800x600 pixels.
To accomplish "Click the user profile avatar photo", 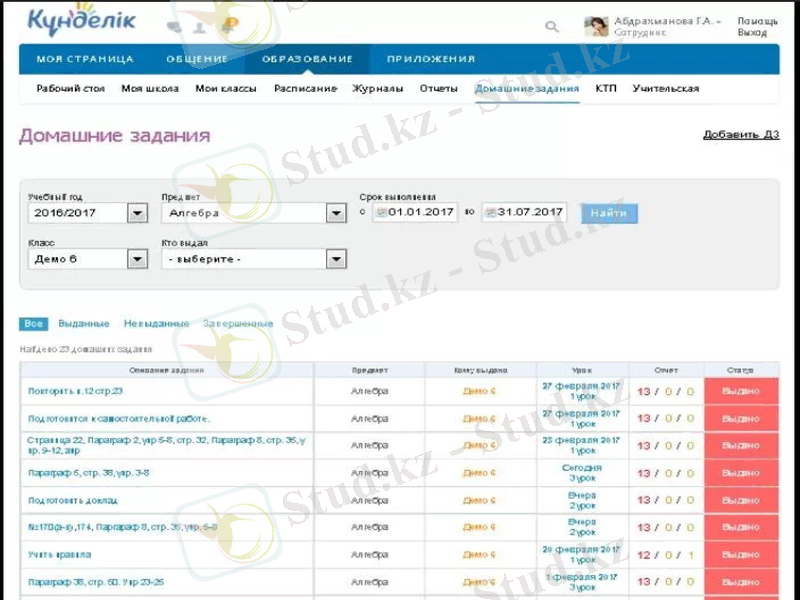I will pos(596,26).
